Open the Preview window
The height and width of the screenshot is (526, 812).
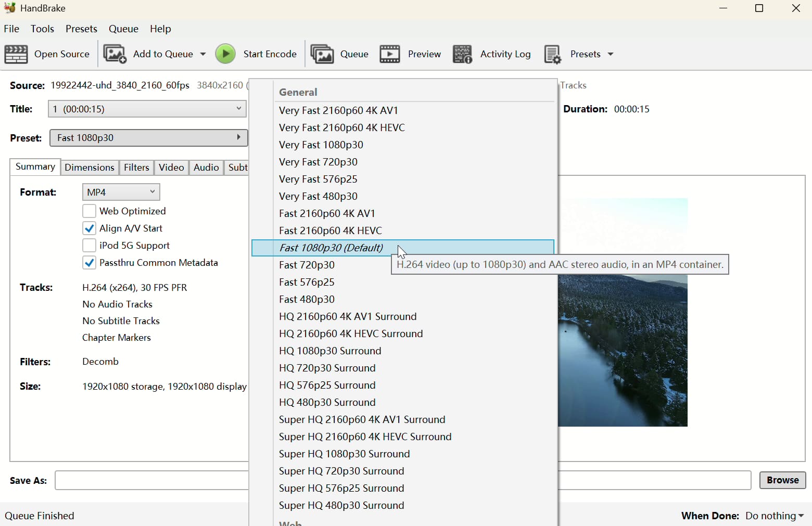pos(410,54)
